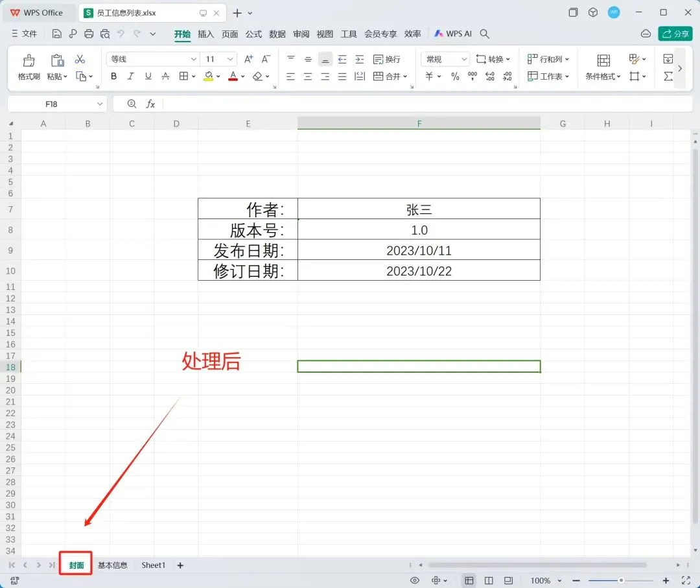
Task: Increase decimal places icon
Action: point(490,76)
